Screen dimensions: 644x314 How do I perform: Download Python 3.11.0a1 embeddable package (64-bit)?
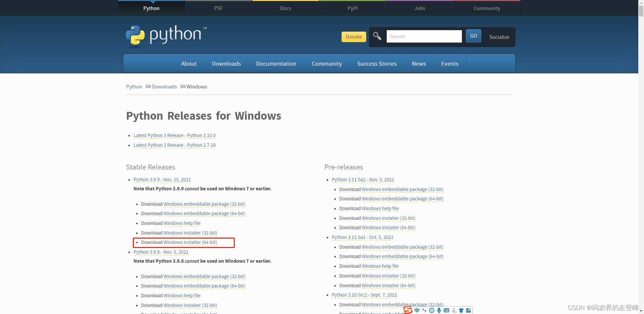[402, 256]
